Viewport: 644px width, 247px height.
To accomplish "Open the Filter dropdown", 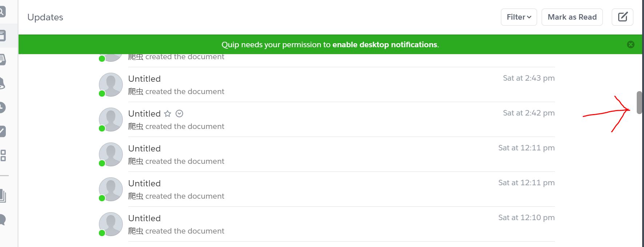I will coord(519,17).
